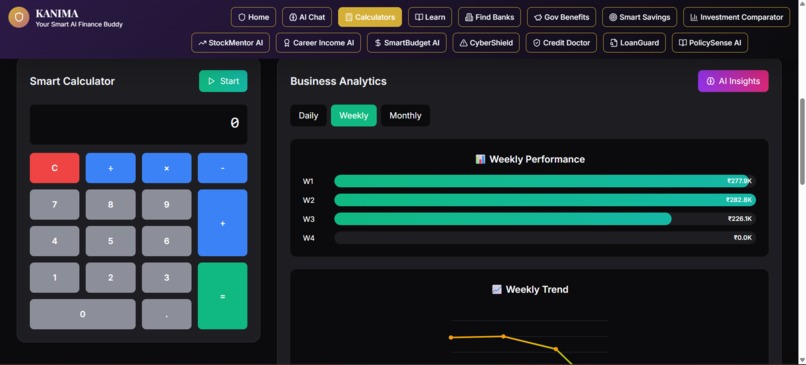Click the first point on trend line
This screenshot has width=806, height=365.
[x=451, y=338]
